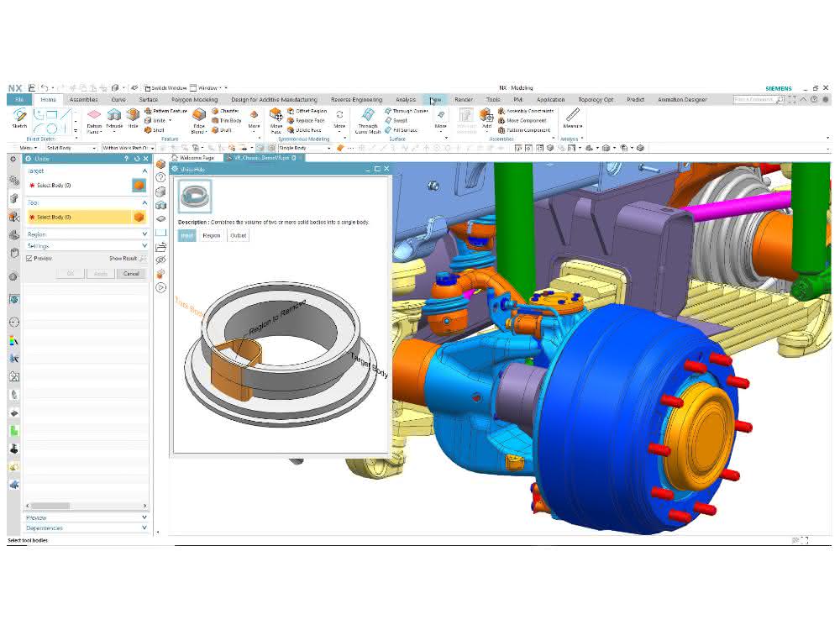Switch to the Curve ribbon tab
This screenshot has width=840, height=630.
pos(118,100)
